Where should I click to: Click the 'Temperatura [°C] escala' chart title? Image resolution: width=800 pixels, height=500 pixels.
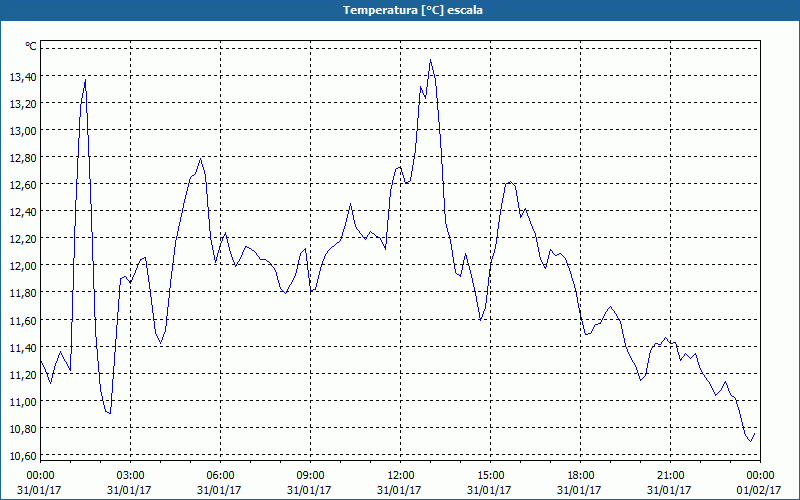pos(413,10)
